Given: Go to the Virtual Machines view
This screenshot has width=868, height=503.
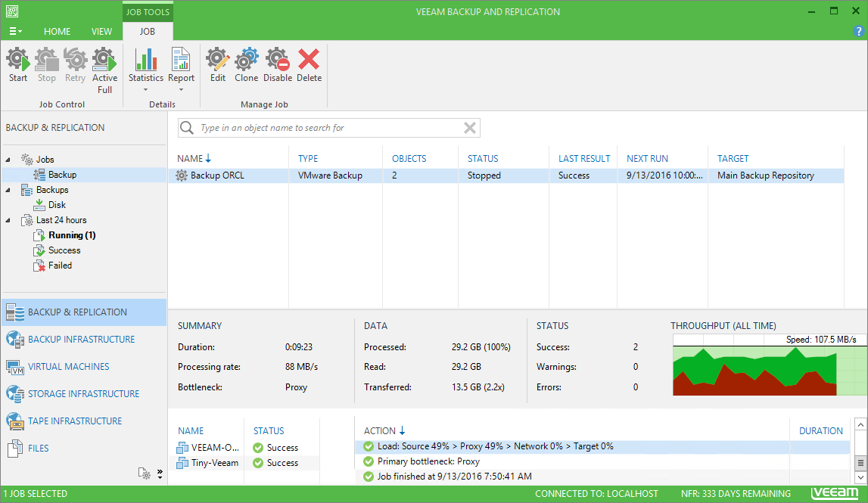Looking at the screenshot, I should [68, 367].
